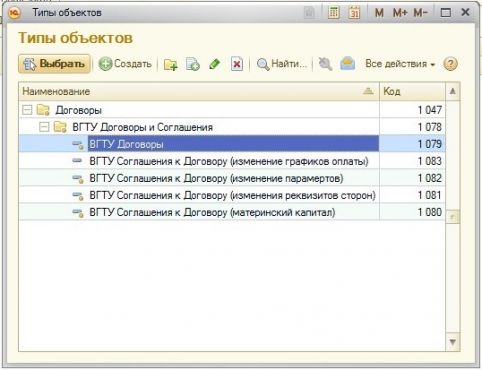Click the scrollbar up arrow

(453, 91)
